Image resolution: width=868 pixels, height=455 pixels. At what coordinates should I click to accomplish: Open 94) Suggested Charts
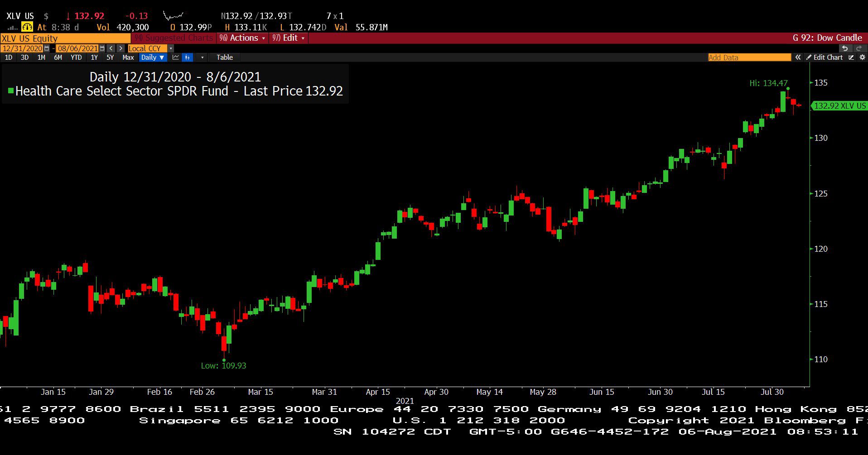pos(174,38)
